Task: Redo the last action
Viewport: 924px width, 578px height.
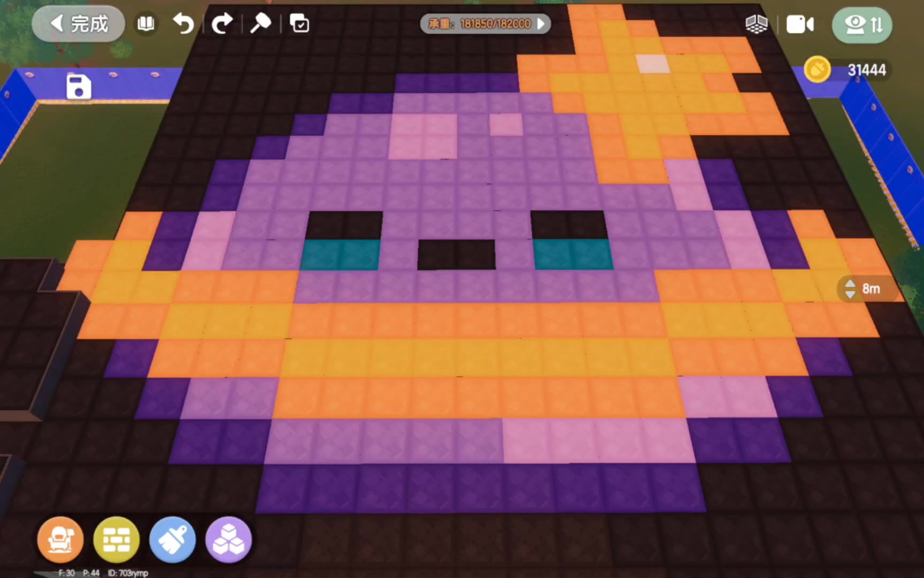Action: pos(222,24)
